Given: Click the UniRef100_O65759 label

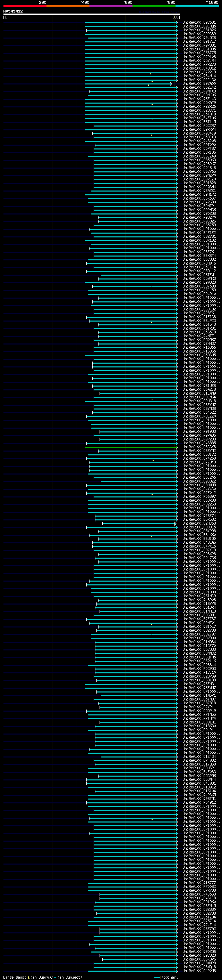Looking at the screenshot, I should click(x=199, y=225).
